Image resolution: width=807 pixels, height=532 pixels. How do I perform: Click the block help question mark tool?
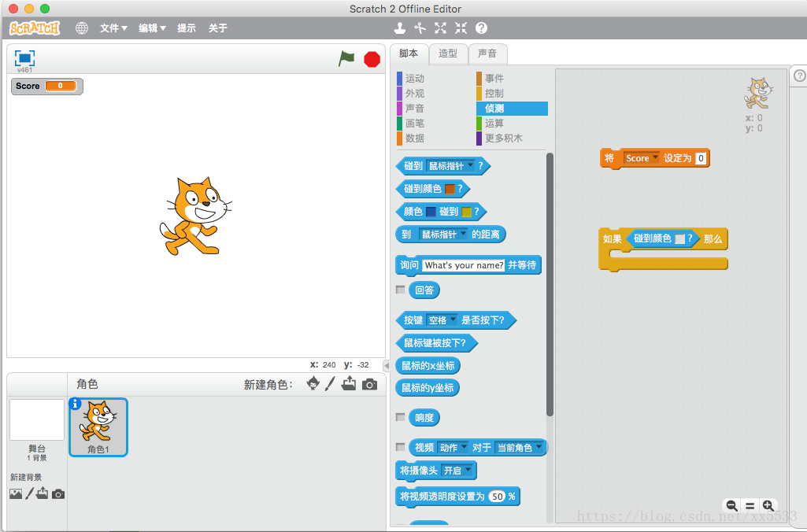[x=481, y=28]
